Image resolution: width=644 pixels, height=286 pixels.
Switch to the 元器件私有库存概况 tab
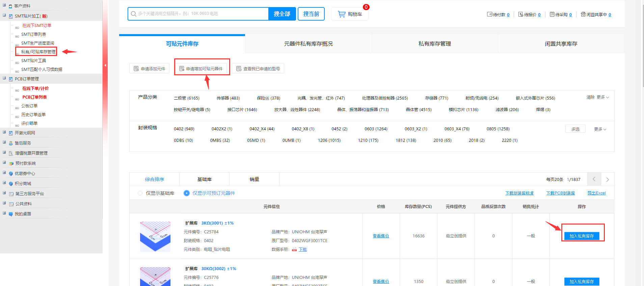[x=308, y=44]
